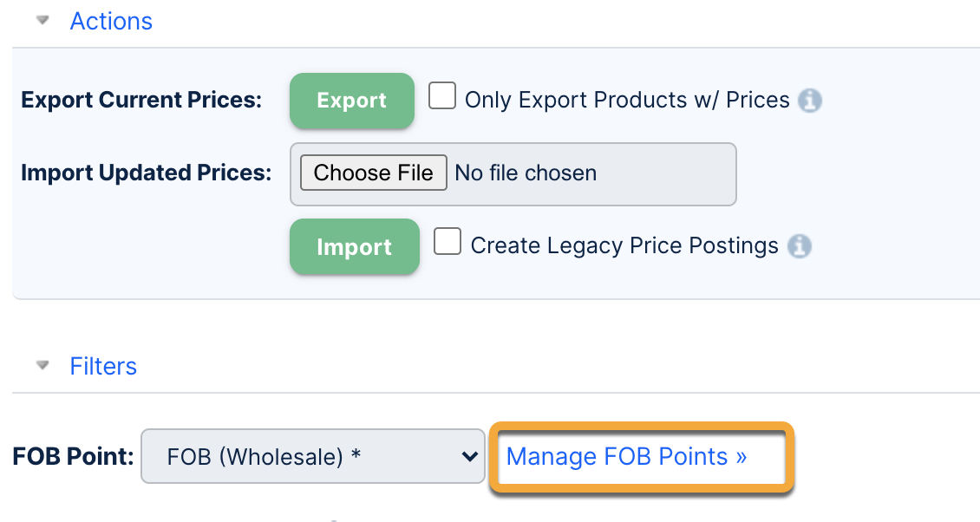This screenshot has width=980, height=522.
Task: Click the chevron arrow on the FOB (Wholesale) select
Action: [x=469, y=456]
